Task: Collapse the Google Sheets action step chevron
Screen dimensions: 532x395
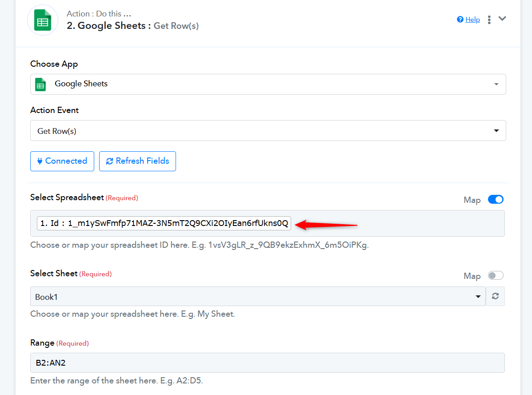Action: tap(502, 19)
